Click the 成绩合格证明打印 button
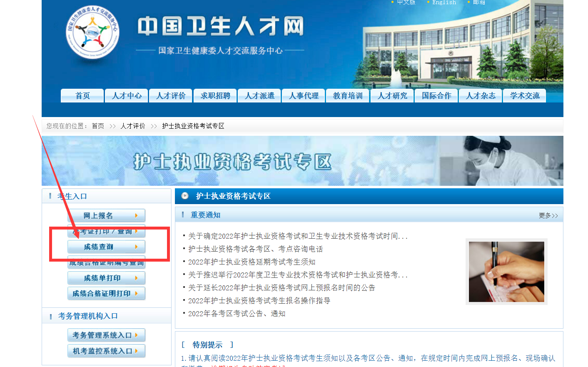The image size is (588, 367). [x=106, y=294]
